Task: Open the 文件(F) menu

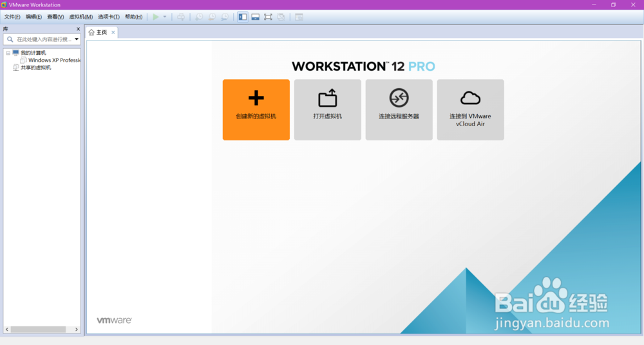Action: pyautogui.click(x=12, y=17)
